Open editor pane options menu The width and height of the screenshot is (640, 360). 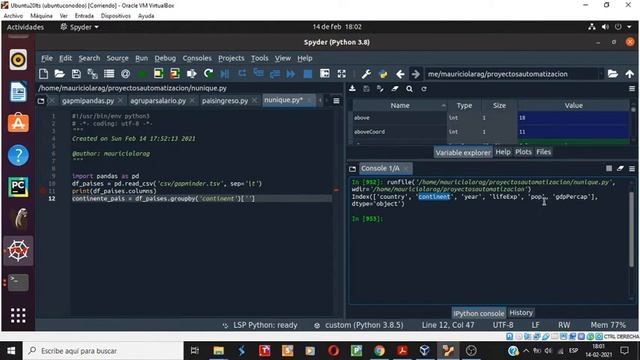336,100
